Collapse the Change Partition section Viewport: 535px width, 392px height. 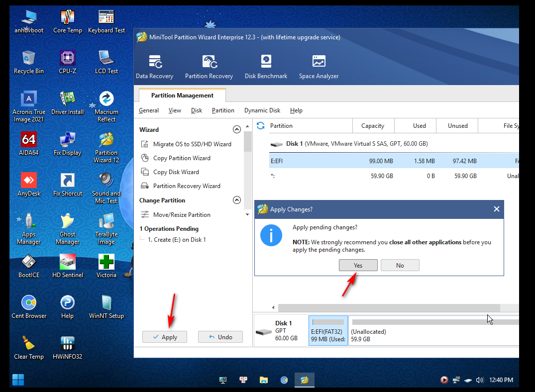pyautogui.click(x=237, y=200)
